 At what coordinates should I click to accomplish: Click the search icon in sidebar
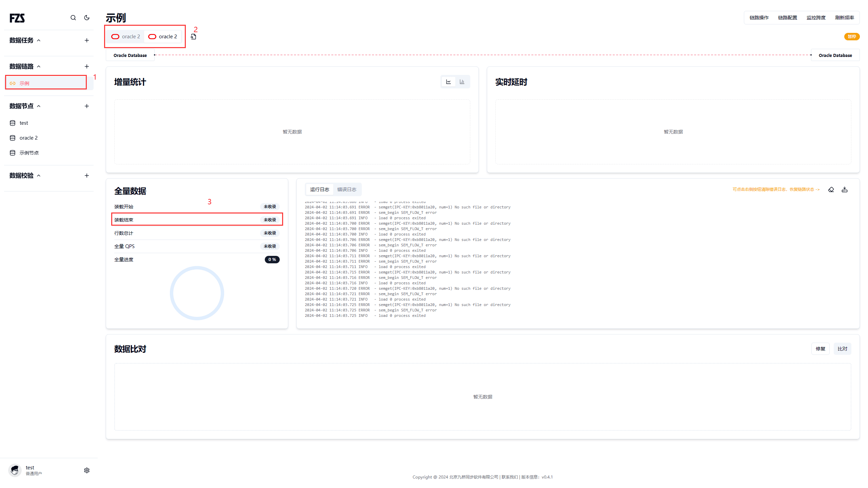[73, 18]
